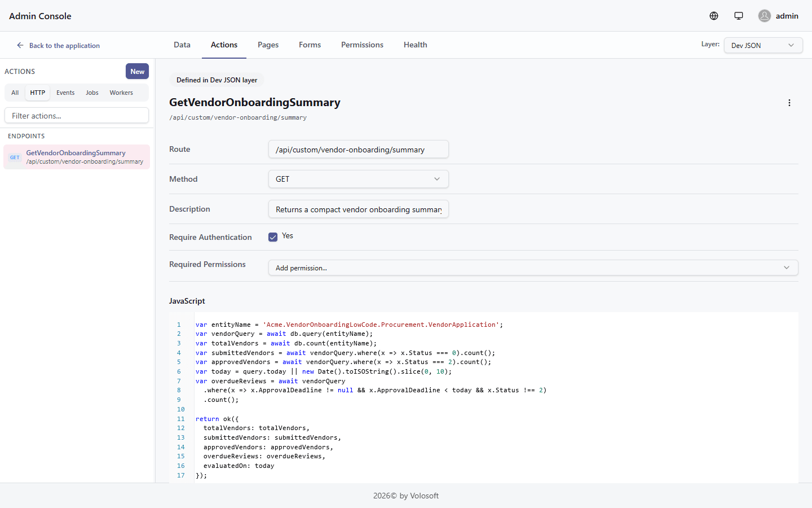Toggle the Require Authentication checkbox
The image size is (812, 508).
273,237
